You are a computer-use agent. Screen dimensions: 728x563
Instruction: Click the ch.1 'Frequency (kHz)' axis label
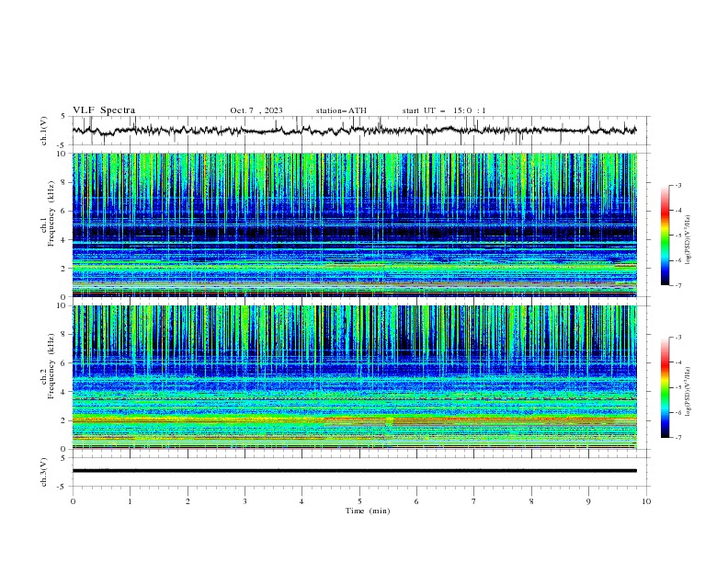point(51,214)
